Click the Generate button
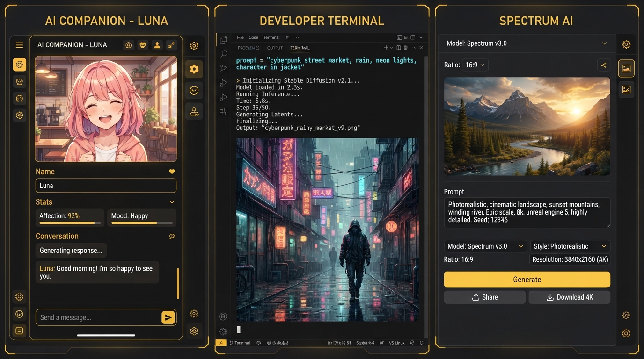 click(x=527, y=280)
